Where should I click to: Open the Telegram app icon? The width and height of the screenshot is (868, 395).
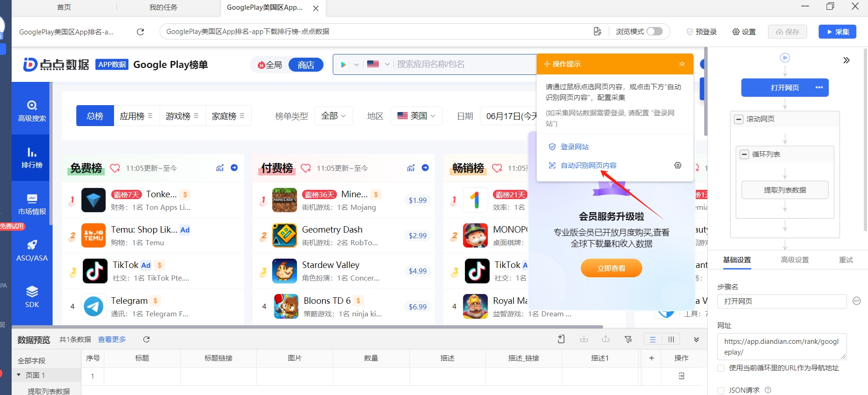(x=94, y=307)
